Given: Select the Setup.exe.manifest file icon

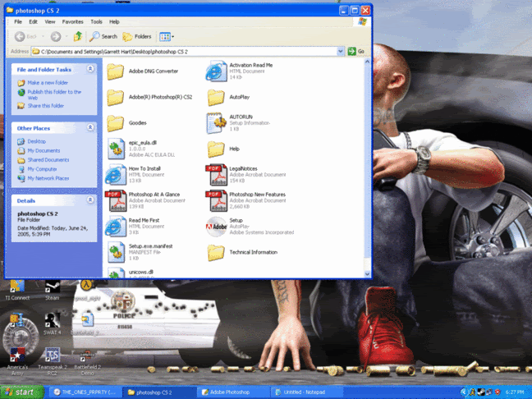Looking at the screenshot, I should point(116,252).
